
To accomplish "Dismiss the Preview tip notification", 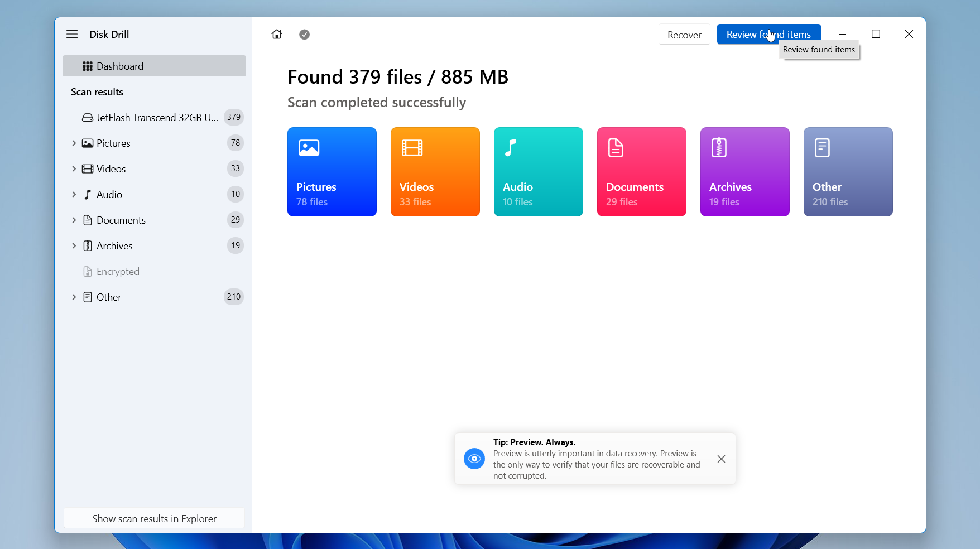I will (721, 459).
